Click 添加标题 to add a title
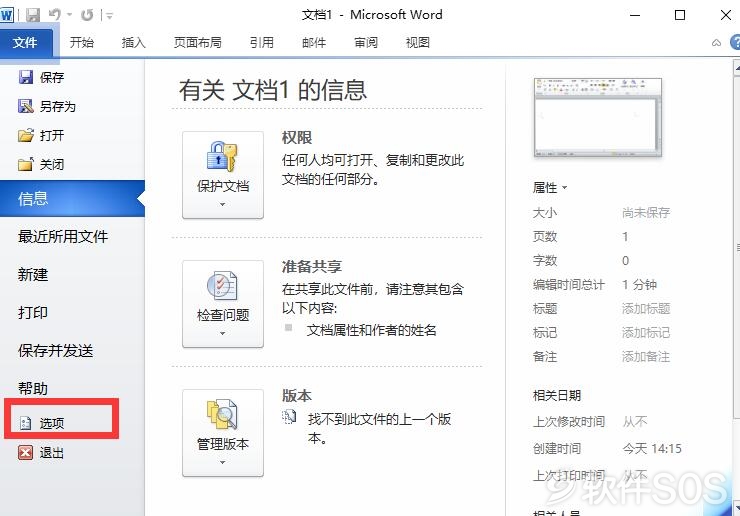The image size is (740, 516). pyautogui.click(x=646, y=309)
